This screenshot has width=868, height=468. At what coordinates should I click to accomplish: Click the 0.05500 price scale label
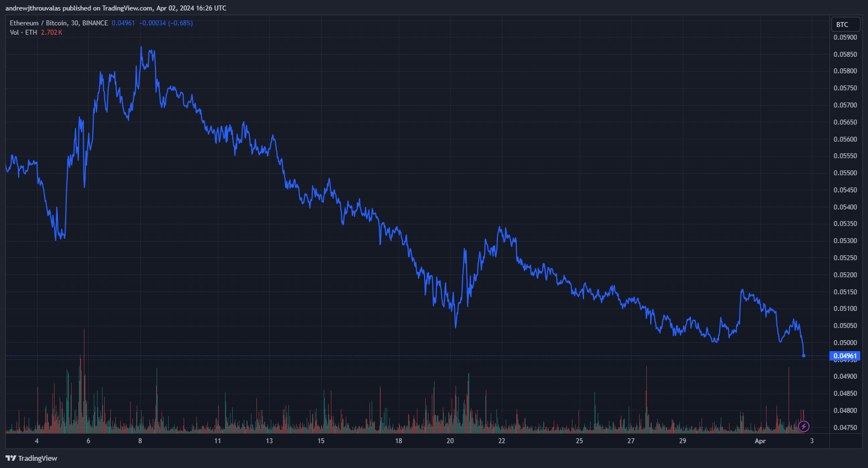[845, 173]
